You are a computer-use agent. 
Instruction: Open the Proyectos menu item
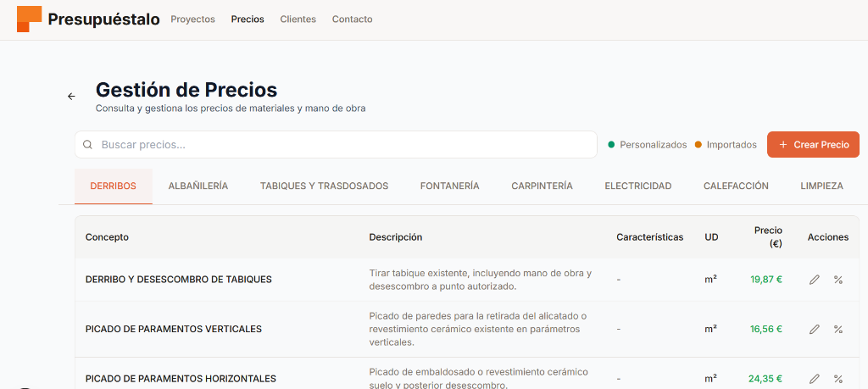tap(192, 19)
